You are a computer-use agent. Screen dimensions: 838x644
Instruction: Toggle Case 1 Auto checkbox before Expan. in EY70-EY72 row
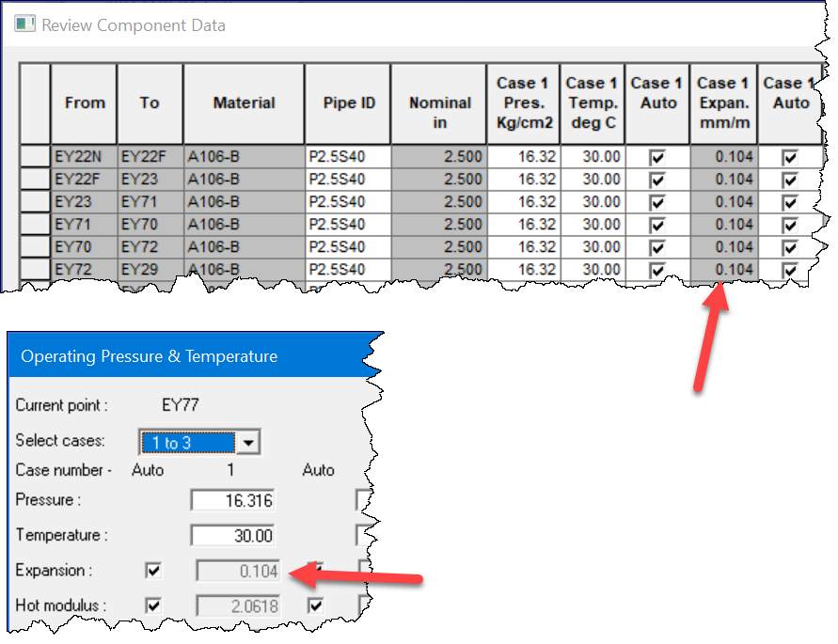(657, 247)
